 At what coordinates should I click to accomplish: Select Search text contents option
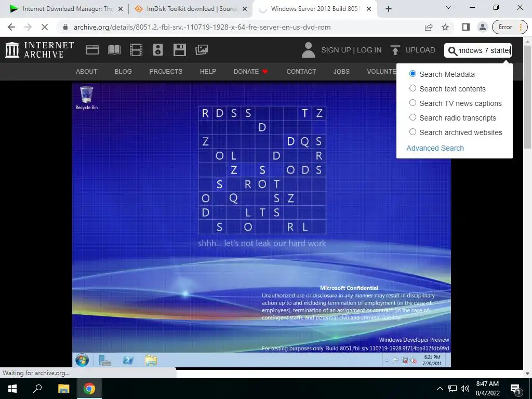[413, 88]
